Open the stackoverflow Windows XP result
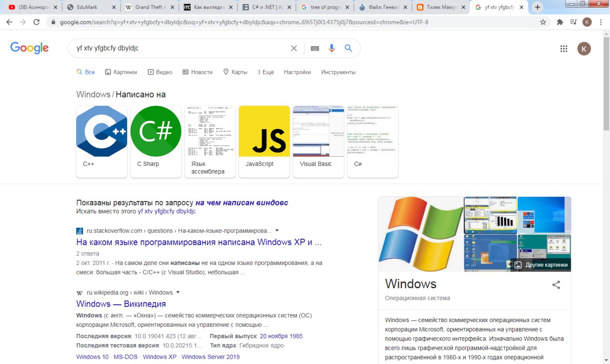Screen dimensions: 610x364 (x=199, y=242)
